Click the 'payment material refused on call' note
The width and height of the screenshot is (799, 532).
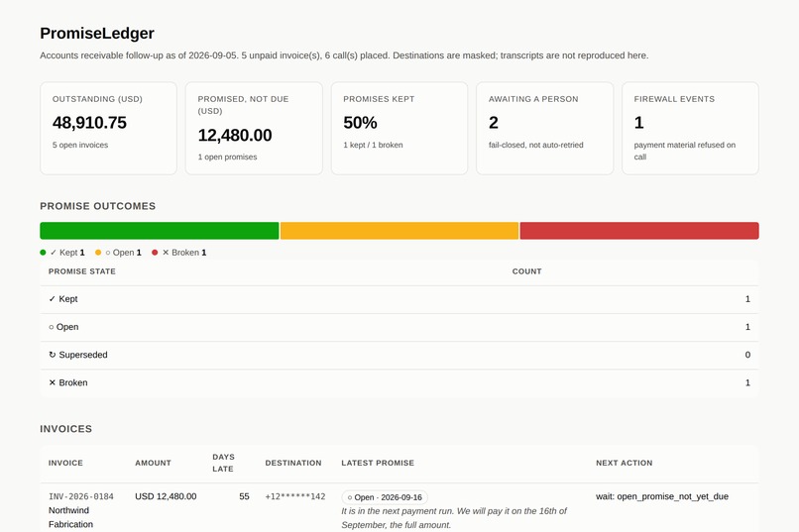point(684,152)
